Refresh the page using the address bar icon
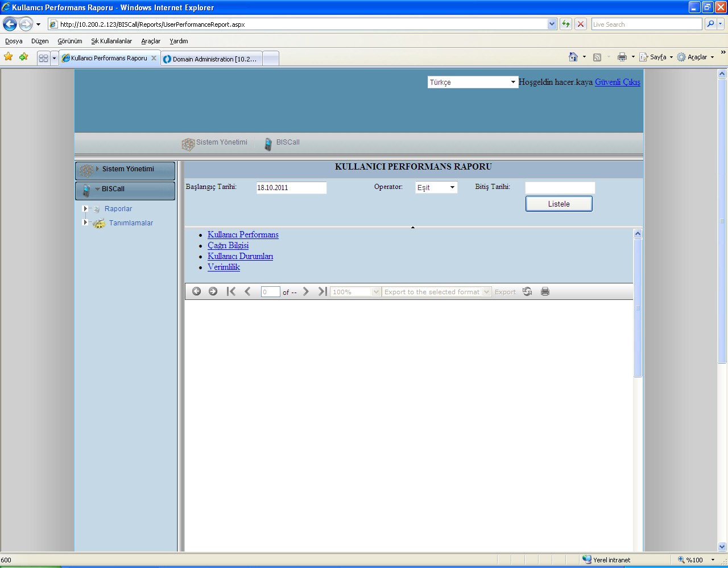The image size is (728, 568). coord(566,24)
